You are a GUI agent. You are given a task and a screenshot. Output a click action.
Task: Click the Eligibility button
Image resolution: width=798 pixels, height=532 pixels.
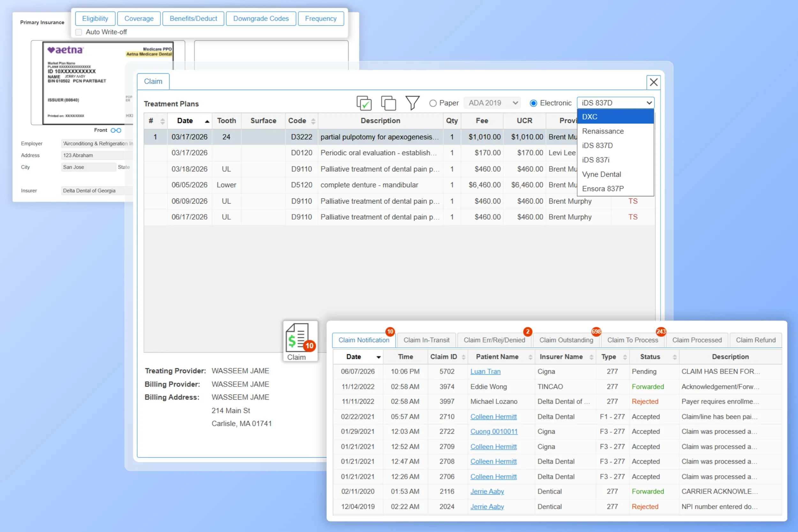(95, 19)
